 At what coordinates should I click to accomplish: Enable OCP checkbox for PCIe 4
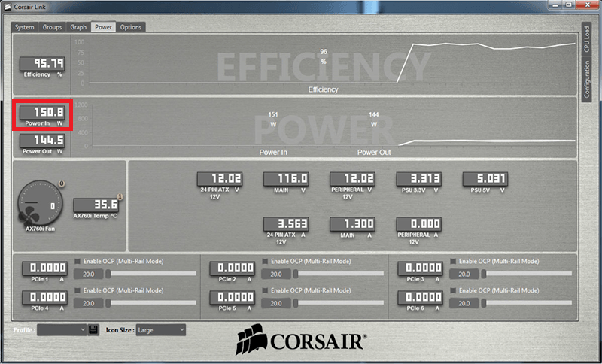click(x=78, y=290)
